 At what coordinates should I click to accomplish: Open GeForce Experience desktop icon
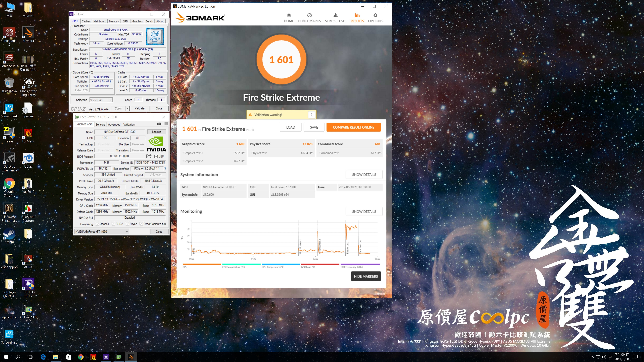[x=9, y=162]
